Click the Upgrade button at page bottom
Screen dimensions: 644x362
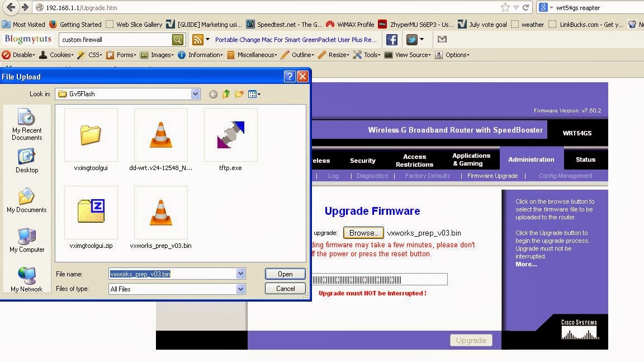tap(471, 340)
